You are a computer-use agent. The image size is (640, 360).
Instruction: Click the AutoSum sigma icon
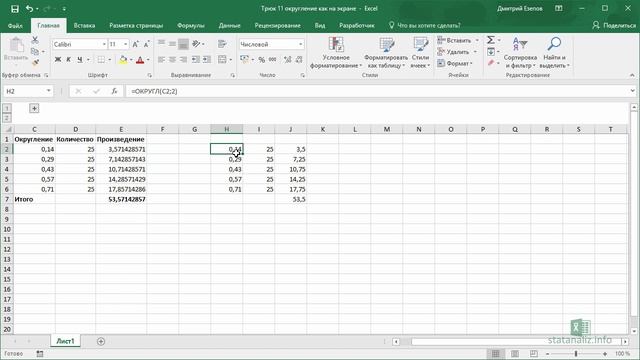pos(491,40)
